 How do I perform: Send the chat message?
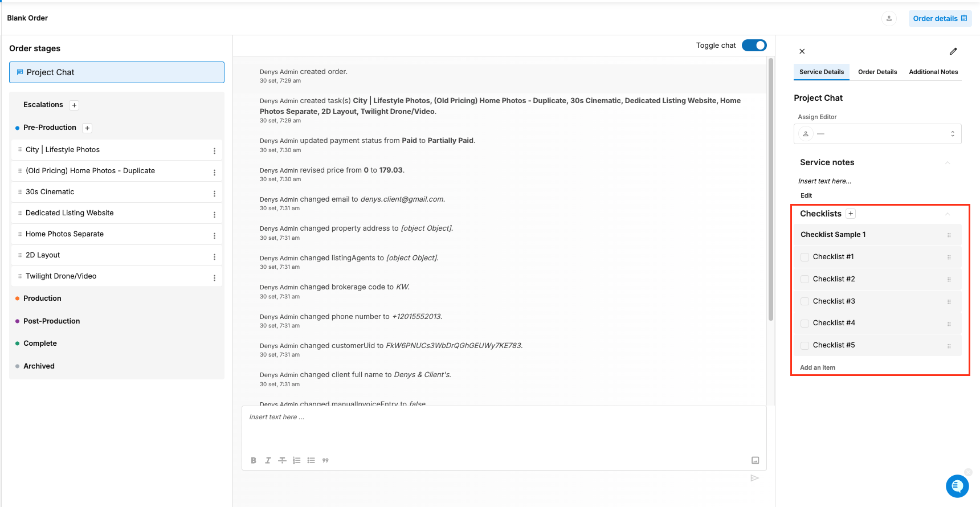(754, 478)
